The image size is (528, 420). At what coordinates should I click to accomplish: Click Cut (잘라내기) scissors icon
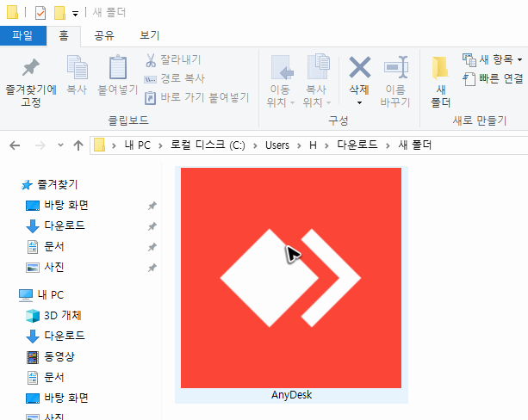click(x=151, y=60)
